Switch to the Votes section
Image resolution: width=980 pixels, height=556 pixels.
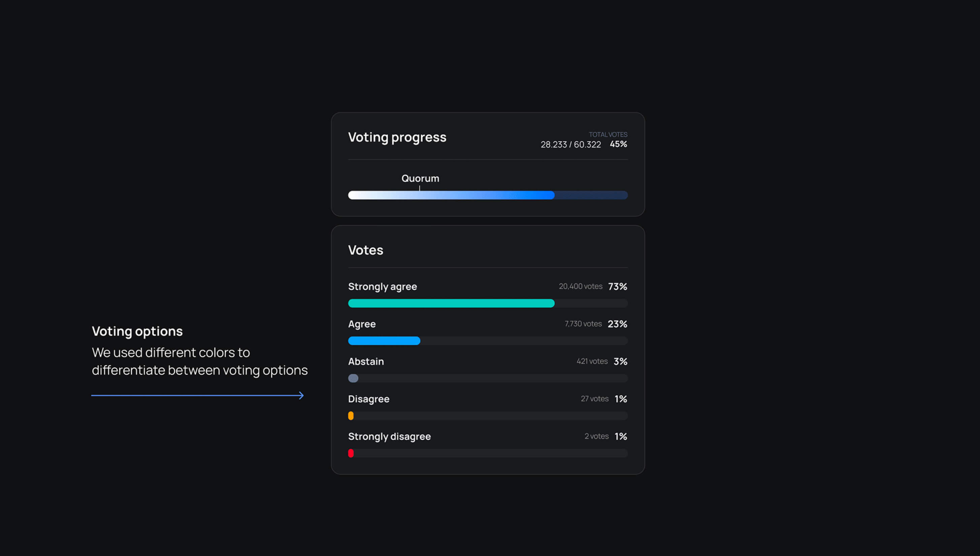tap(365, 250)
